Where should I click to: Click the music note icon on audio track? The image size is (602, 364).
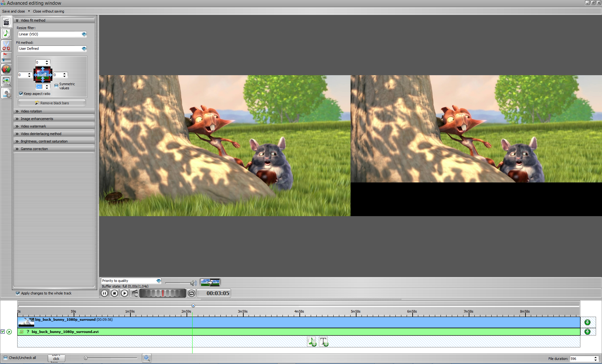click(22, 332)
